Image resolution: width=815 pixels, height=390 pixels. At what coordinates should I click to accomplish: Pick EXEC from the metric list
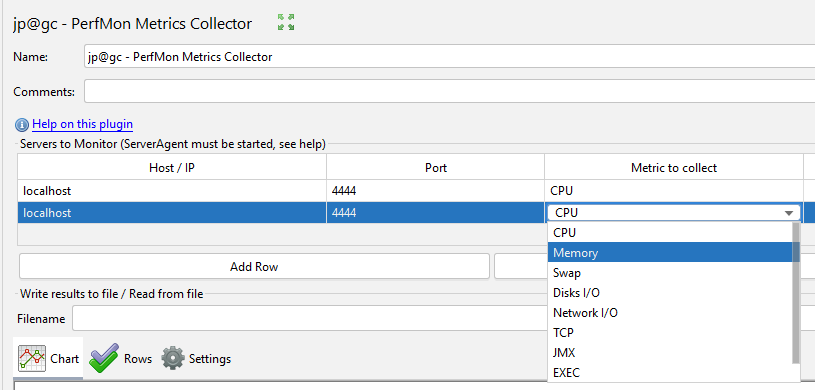click(x=669, y=373)
